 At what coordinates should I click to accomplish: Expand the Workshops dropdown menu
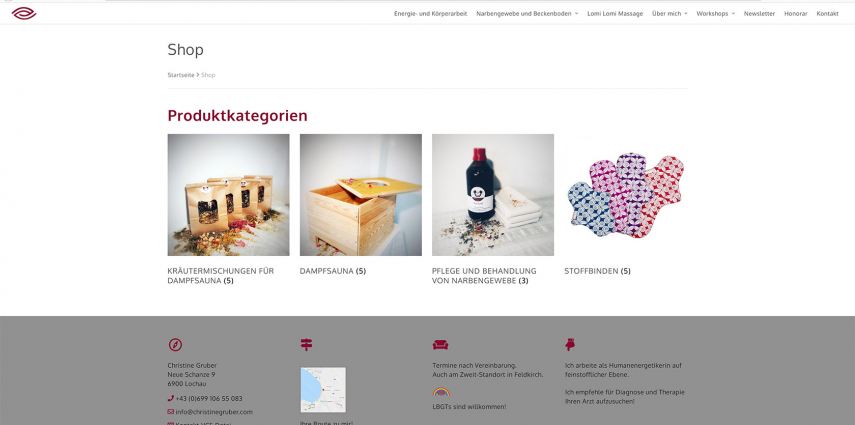[x=715, y=14]
